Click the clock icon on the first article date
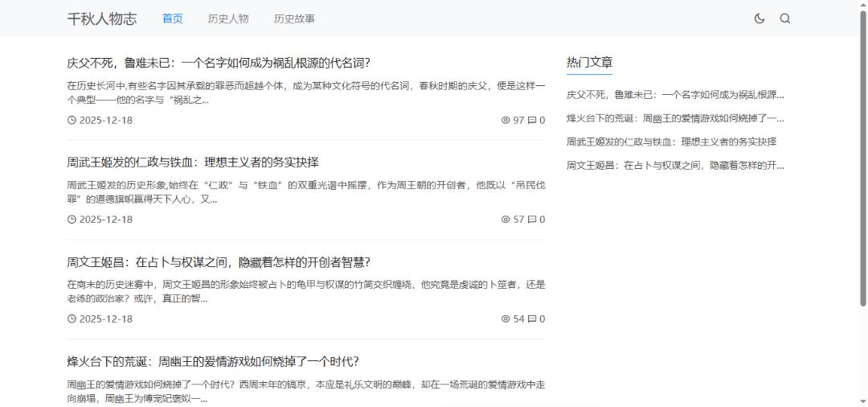This screenshot has width=868, height=407. pyautogui.click(x=72, y=121)
